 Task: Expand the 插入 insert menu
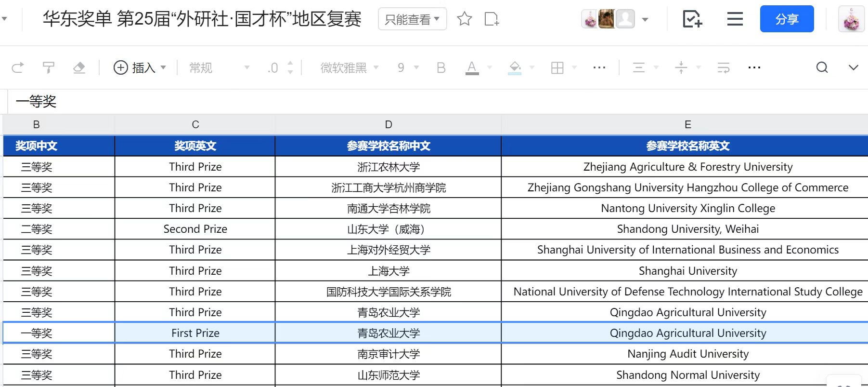(140, 68)
